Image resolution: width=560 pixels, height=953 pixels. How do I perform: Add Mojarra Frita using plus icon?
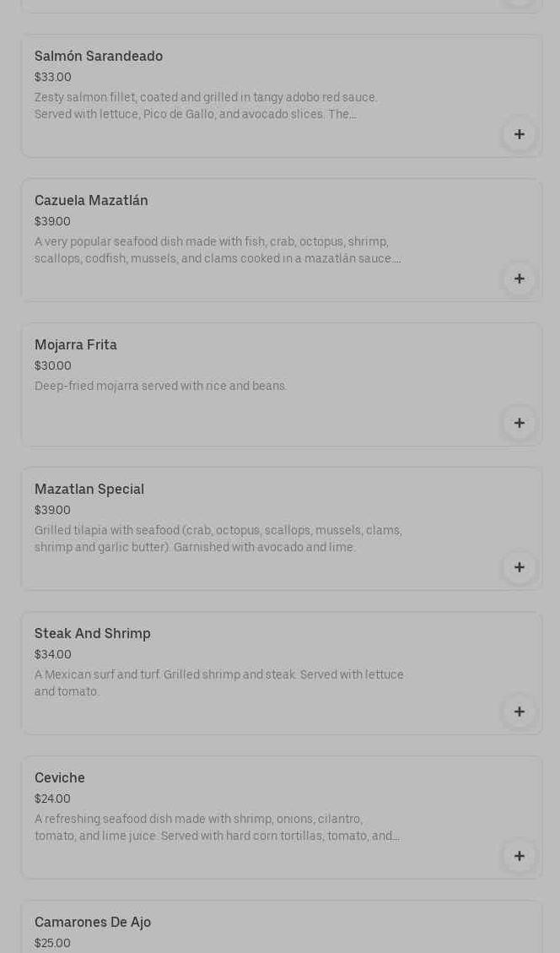519,423
